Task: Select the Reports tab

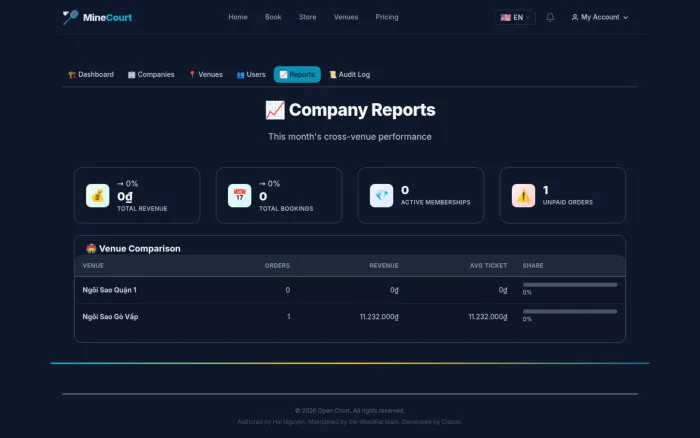Action: click(297, 75)
